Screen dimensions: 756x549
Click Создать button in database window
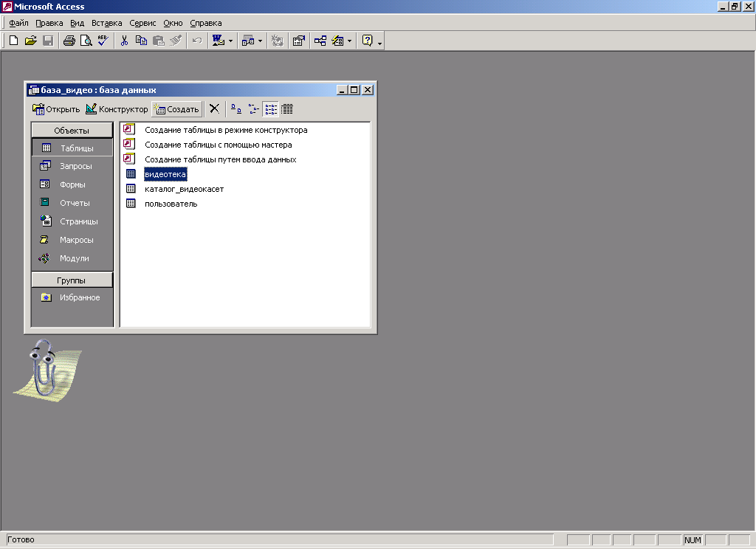click(176, 109)
